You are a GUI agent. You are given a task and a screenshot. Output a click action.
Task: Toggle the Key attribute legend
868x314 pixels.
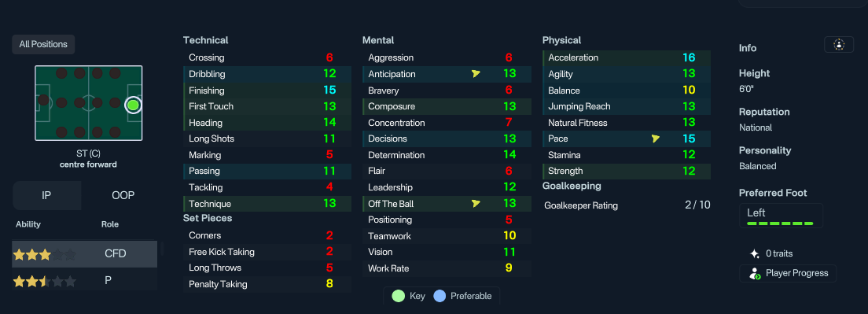(x=409, y=296)
